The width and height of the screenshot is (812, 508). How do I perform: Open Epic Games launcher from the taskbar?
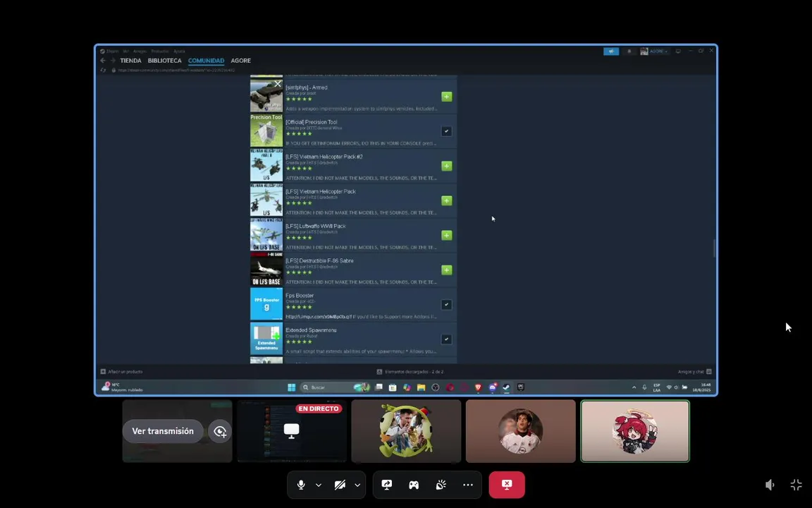521,387
